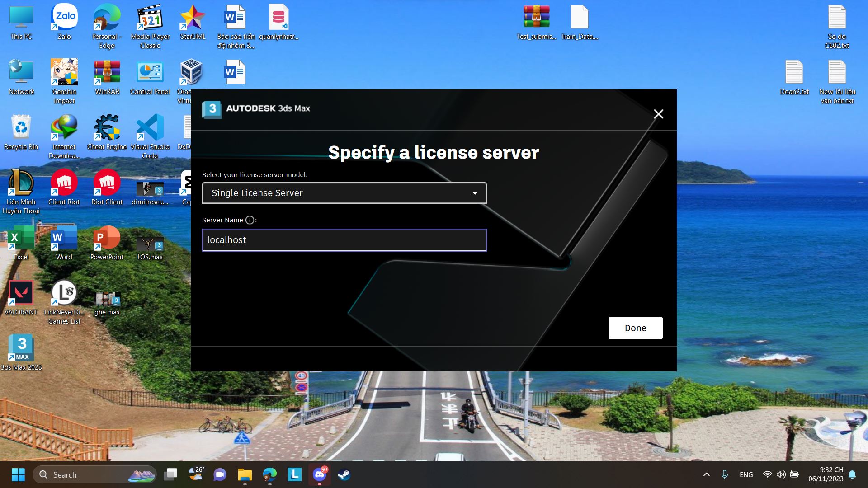Open File Explorer from the taskbar

tap(245, 474)
